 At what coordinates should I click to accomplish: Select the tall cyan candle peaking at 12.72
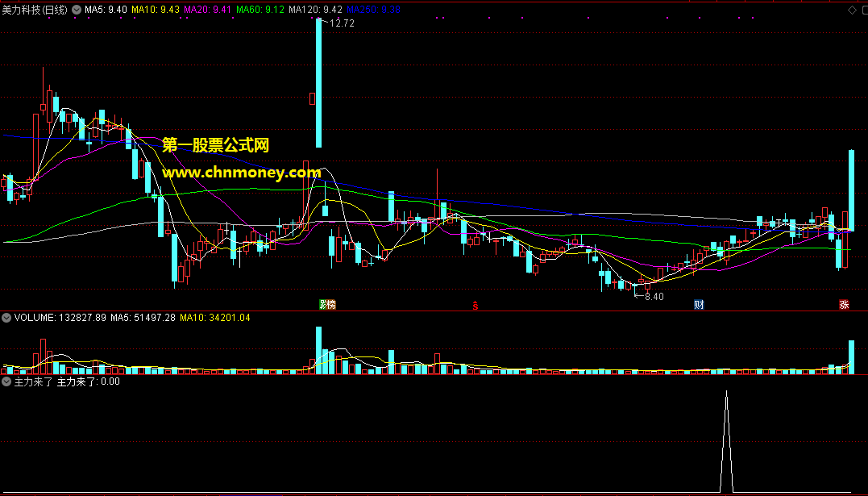(x=319, y=83)
